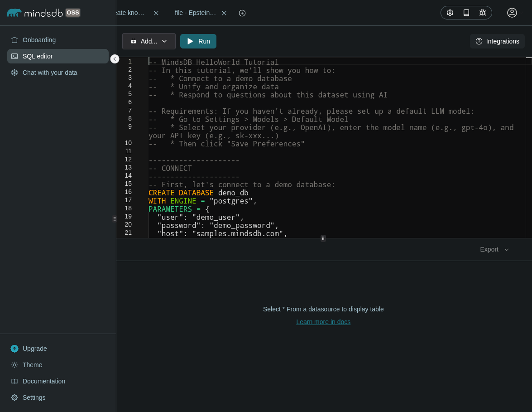Screen dimensions: 532x412
Task: Click the sidebar Settings gear icon
Action: (x=14, y=398)
